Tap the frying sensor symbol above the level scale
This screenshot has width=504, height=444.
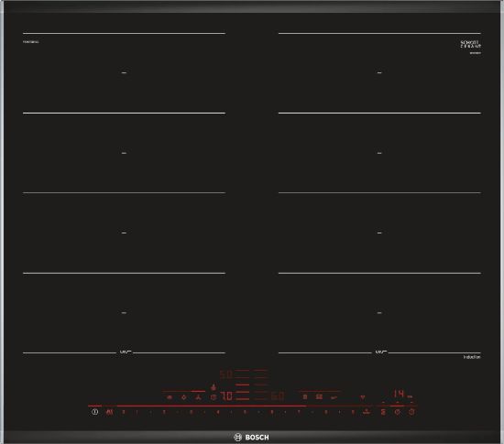(214, 397)
